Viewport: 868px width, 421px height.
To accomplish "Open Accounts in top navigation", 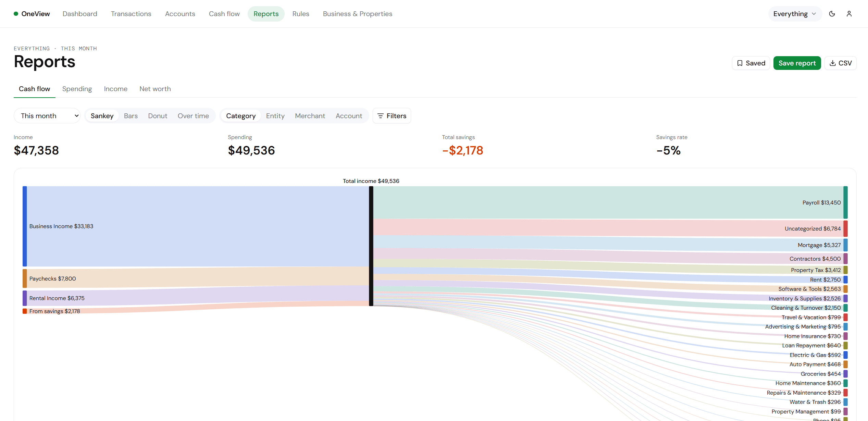I will pyautogui.click(x=180, y=14).
